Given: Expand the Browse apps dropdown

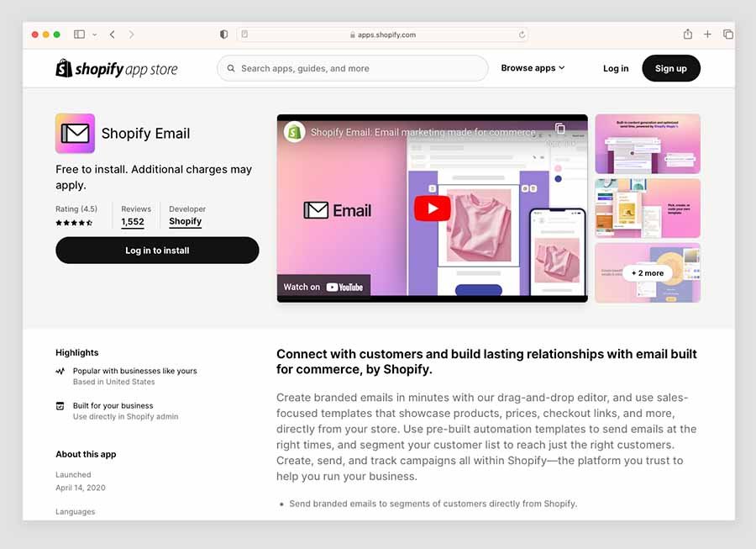Looking at the screenshot, I should pyautogui.click(x=533, y=68).
